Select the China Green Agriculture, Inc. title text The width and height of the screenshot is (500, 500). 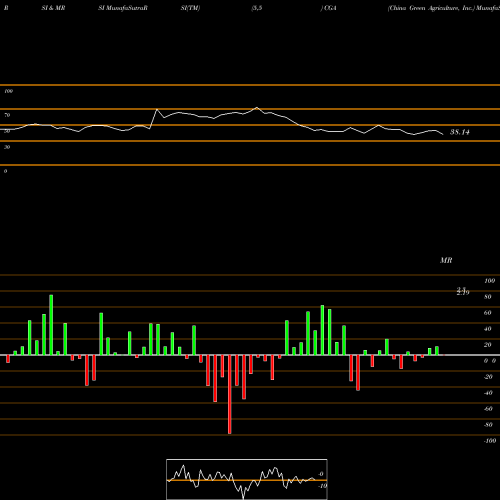click(x=431, y=8)
